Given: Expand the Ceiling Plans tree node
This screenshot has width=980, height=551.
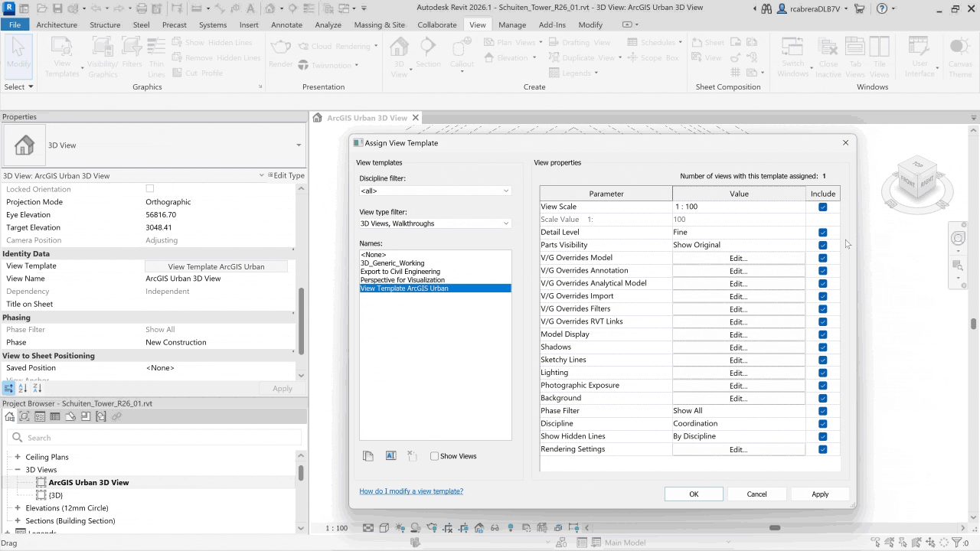Looking at the screenshot, I should tap(18, 457).
